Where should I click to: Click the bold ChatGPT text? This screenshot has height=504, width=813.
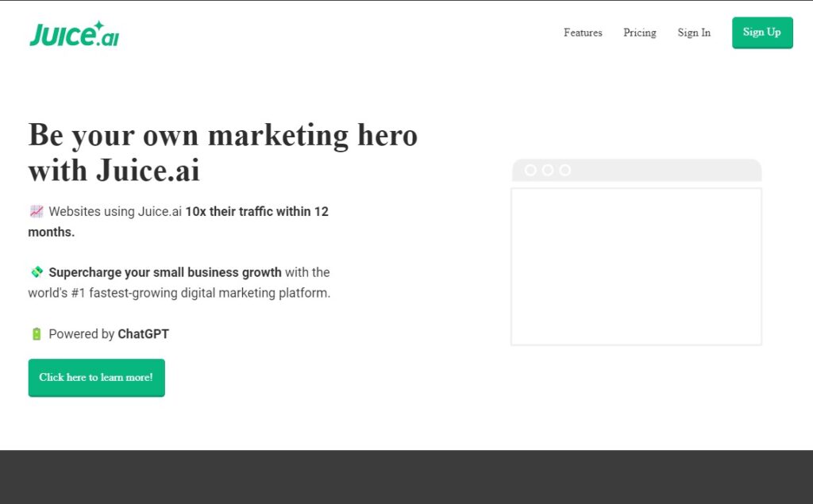click(x=143, y=334)
